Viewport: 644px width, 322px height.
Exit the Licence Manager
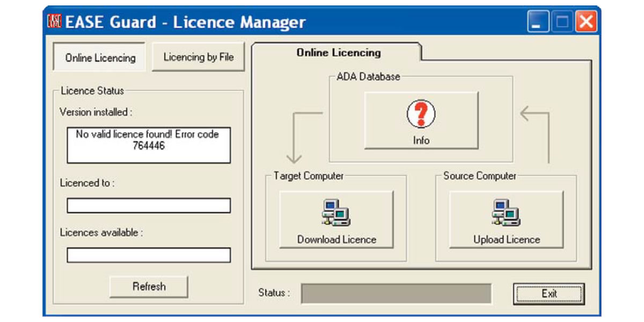tap(549, 294)
